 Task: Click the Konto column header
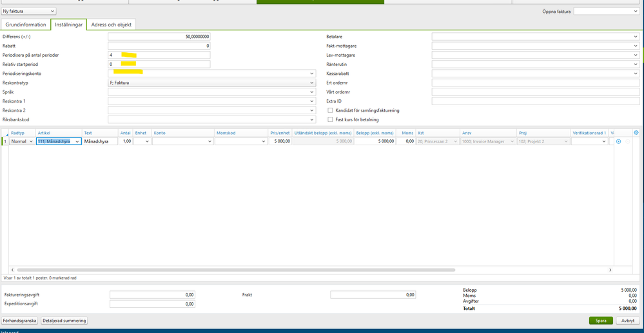click(x=183, y=133)
